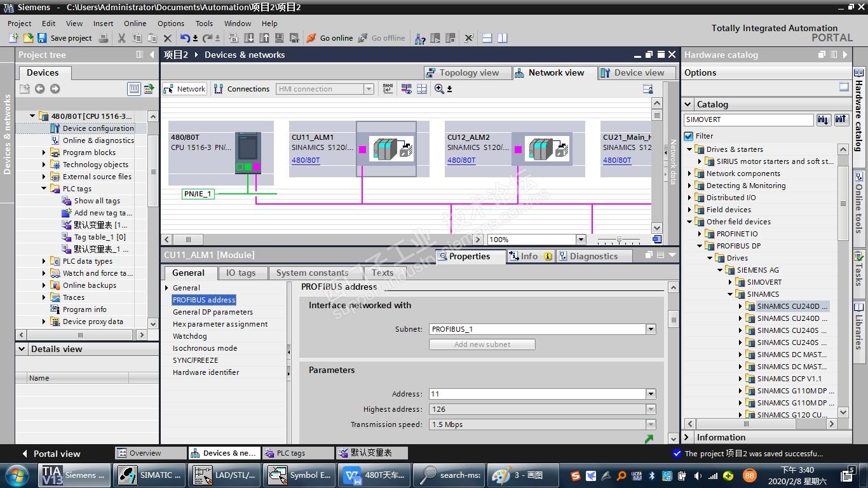Click the Cut scissors icon in toolbar
This screenshot has height=488, width=868.
(x=121, y=38)
